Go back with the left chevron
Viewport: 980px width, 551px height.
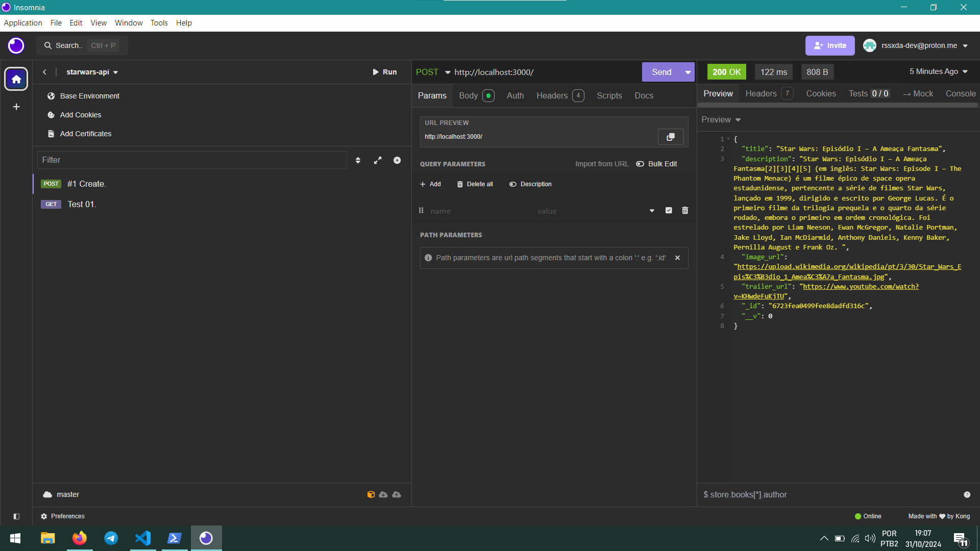coord(44,72)
